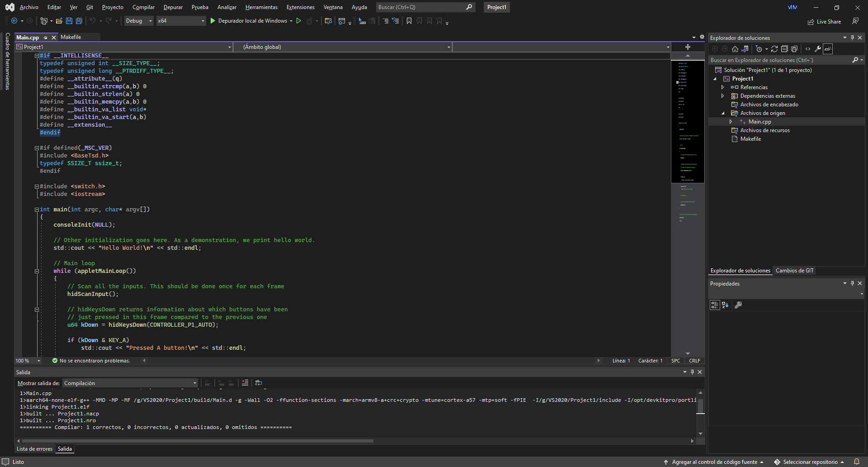Open the Compilación output source dropdown
This screenshot has width=868, height=467.
point(130,383)
